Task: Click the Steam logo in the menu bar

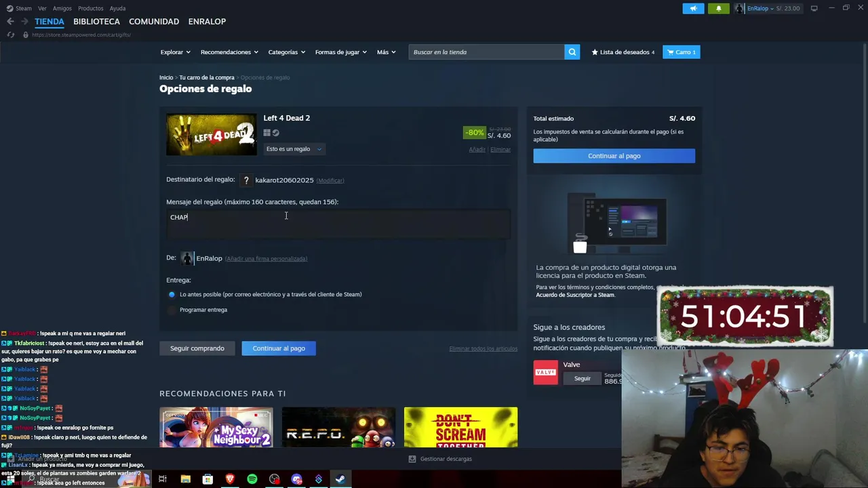Action: pyautogui.click(x=9, y=8)
